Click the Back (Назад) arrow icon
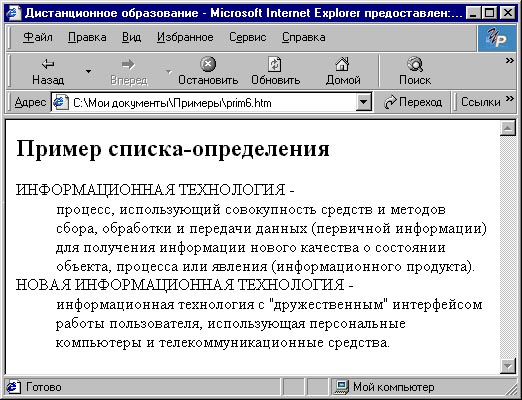The height and width of the screenshot is (400, 522). [48, 64]
